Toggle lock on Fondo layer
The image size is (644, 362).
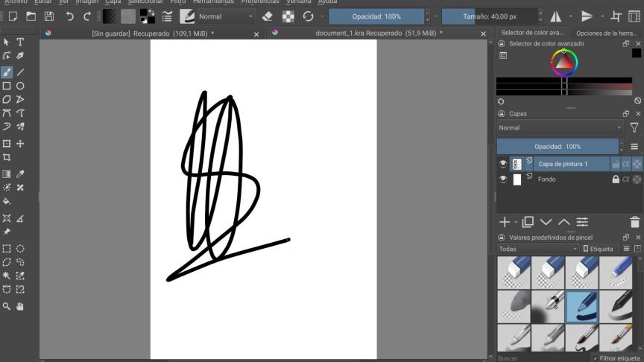(615, 179)
